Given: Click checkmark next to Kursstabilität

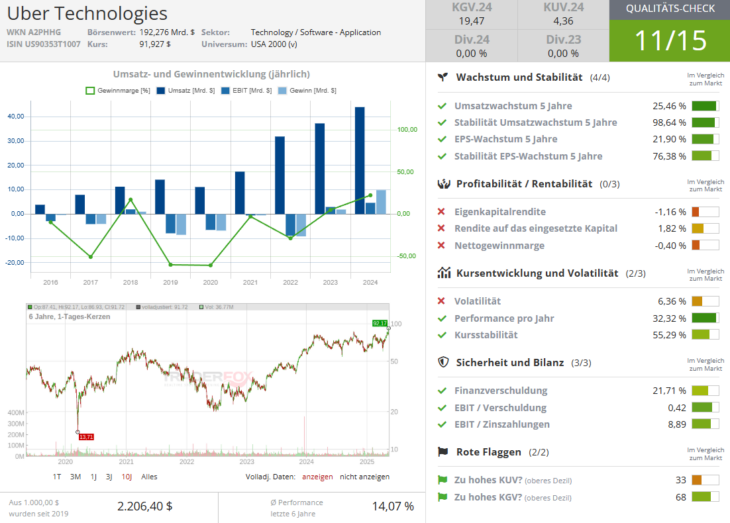Looking at the screenshot, I should [442, 335].
